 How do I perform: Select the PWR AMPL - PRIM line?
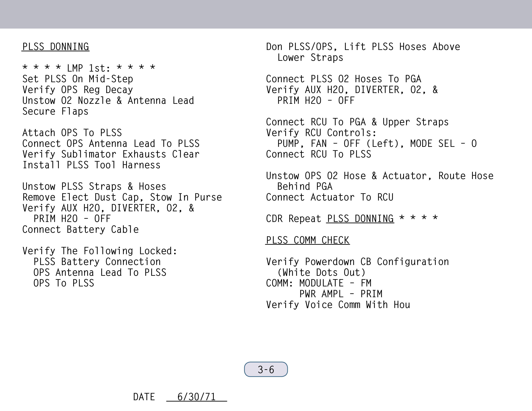click(x=341, y=294)
